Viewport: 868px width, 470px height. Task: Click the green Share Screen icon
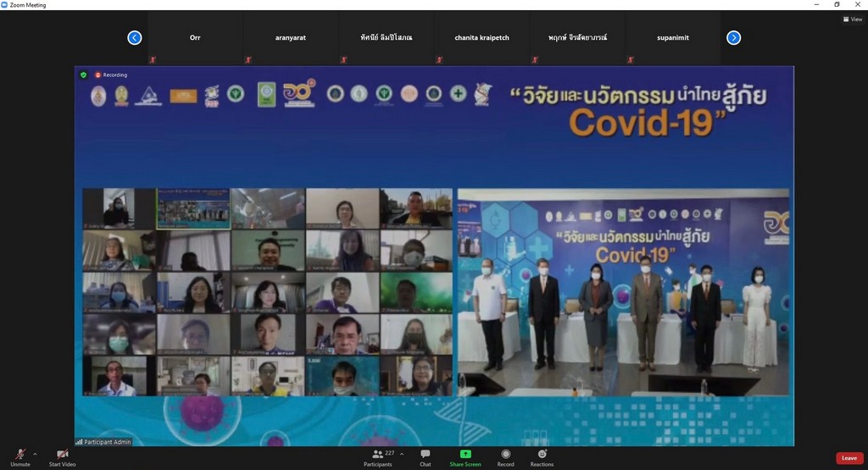[x=465, y=456]
